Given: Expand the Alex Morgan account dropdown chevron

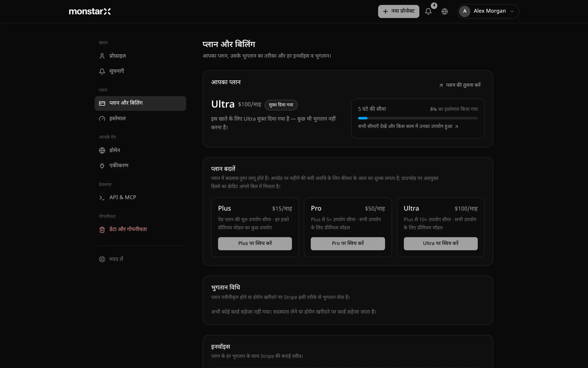Looking at the screenshot, I should click(512, 11).
